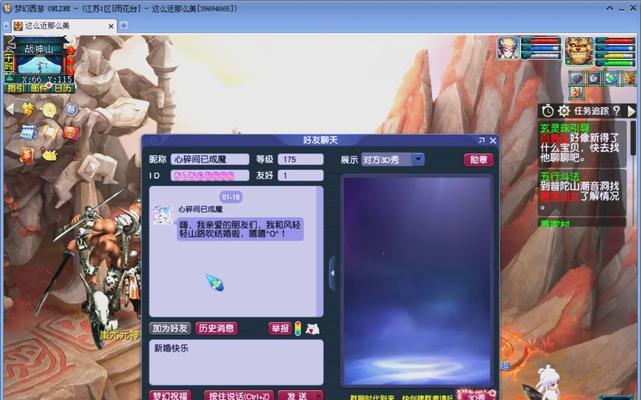Click the 昵称 nickname field

(x=210, y=159)
